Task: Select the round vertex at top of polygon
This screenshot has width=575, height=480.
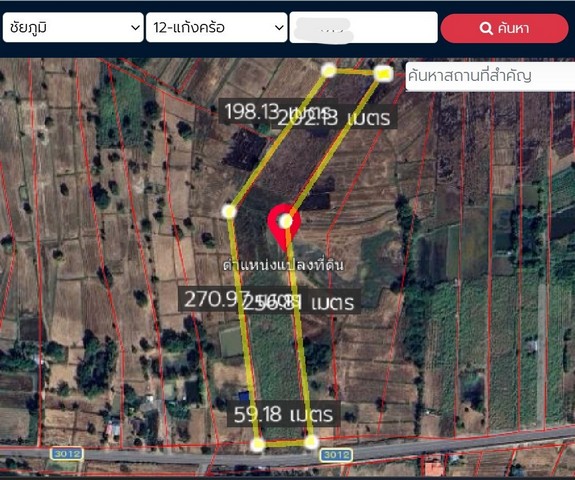Action: (329, 70)
